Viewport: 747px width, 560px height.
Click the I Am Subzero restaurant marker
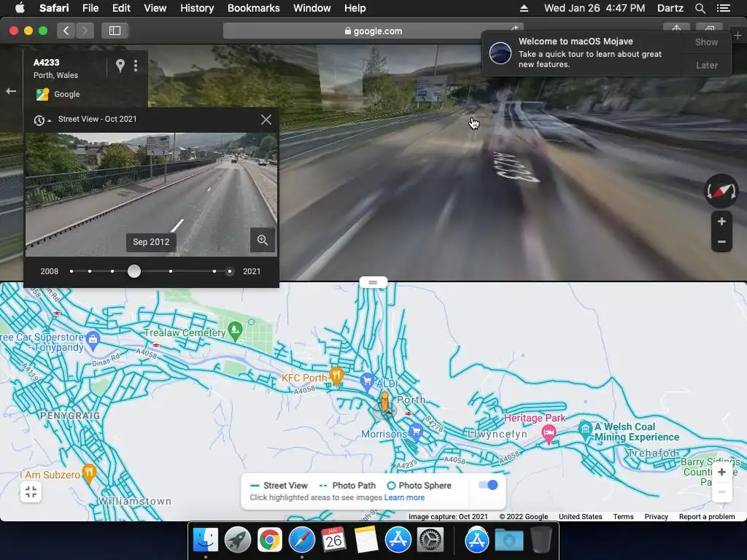pos(89,472)
